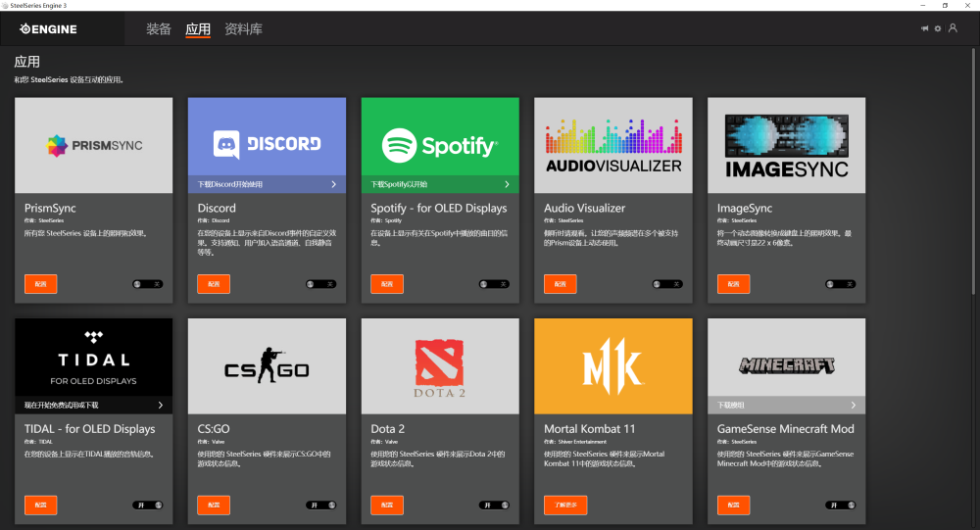Click Mortal Kombat 11 了解更多 button
Screen dimensions: 980x530
click(x=565, y=505)
